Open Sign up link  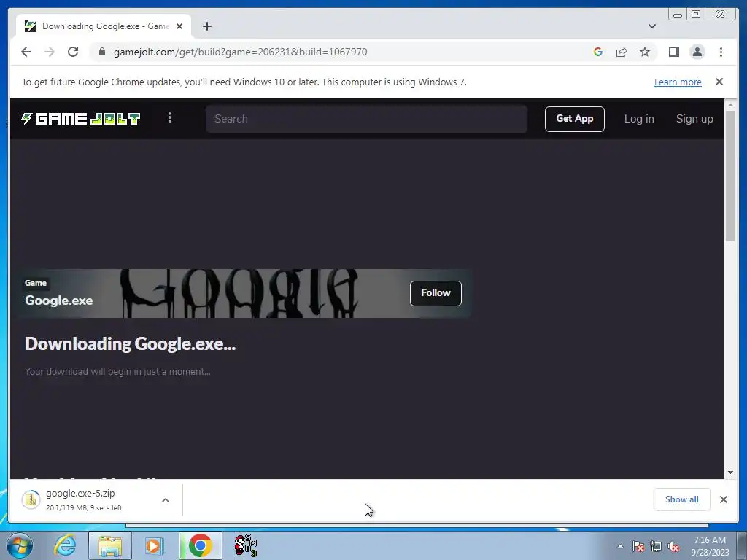(694, 119)
